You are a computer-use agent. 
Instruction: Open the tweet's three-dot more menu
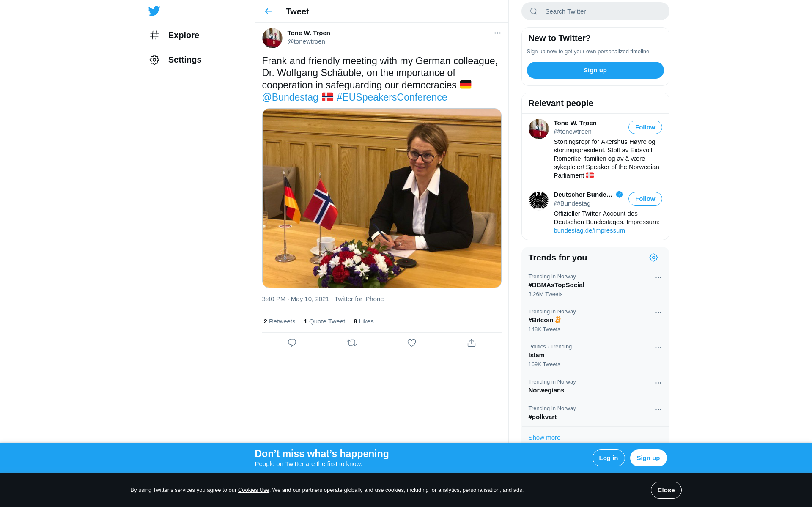tap(497, 33)
